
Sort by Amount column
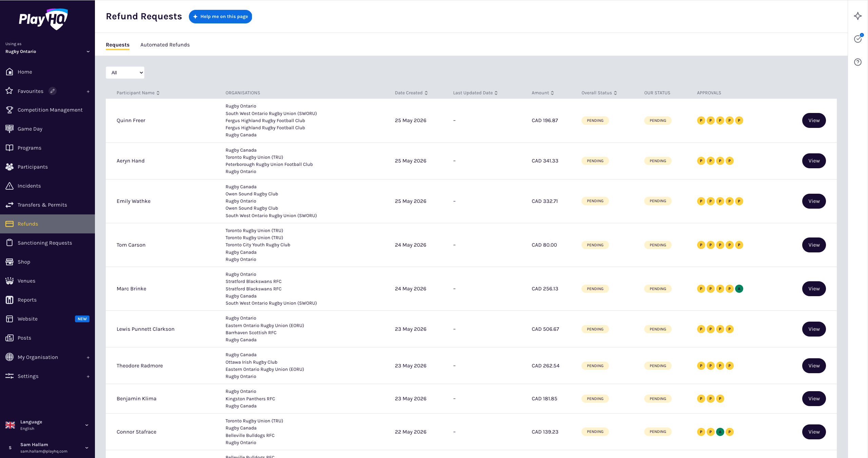click(543, 93)
